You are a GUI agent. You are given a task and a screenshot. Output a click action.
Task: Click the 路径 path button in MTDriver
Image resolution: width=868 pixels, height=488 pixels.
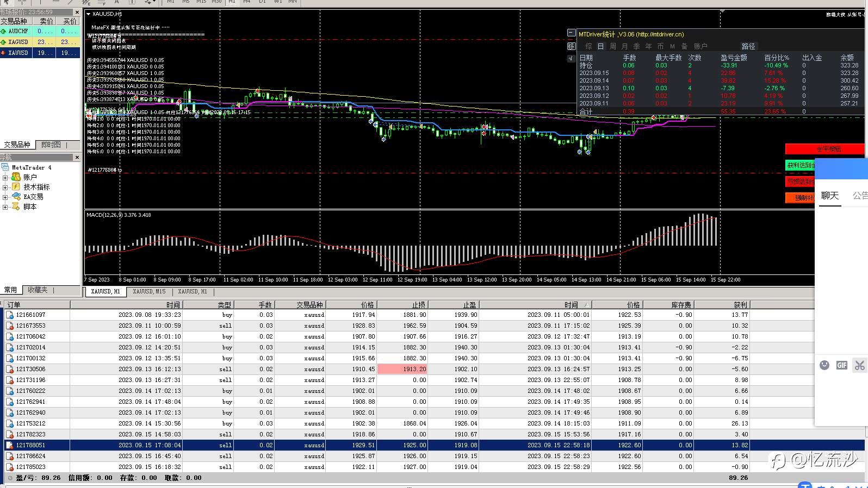(748, 47)
